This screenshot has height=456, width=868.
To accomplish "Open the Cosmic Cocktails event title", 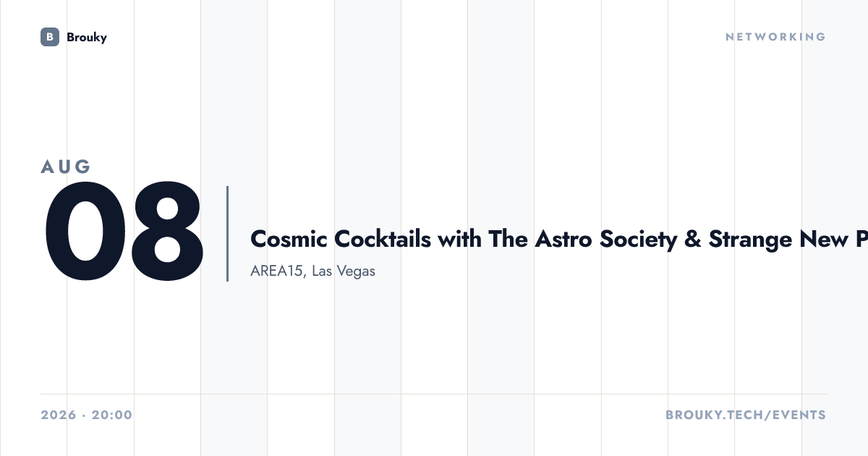I will (x=559, y=239).
